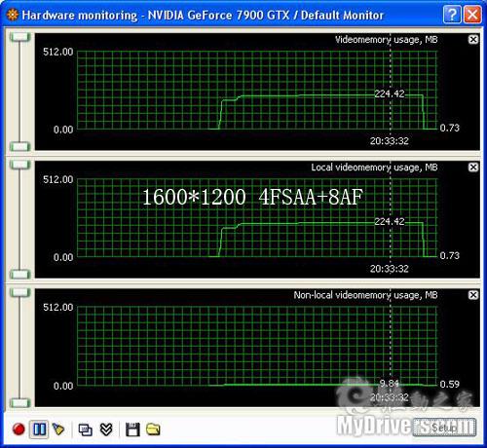This screenshot has height=448, width=487.
Task: Open a log file with the folder icon
Action: click(153, 429)
